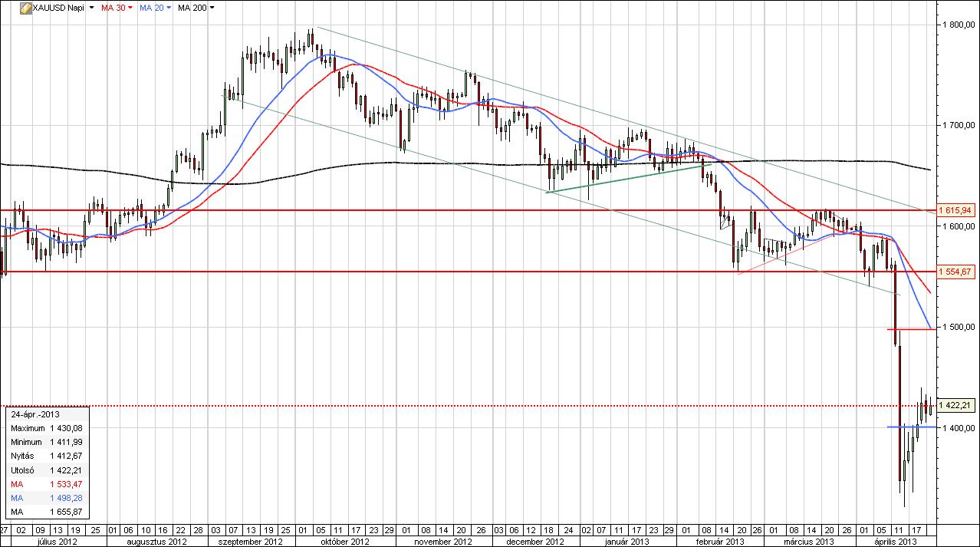The height and width of the screenshot is (547, 980).
Task: Click the black MA value 1 655,87
Action: pyautogui.click(x=67, y=512)
